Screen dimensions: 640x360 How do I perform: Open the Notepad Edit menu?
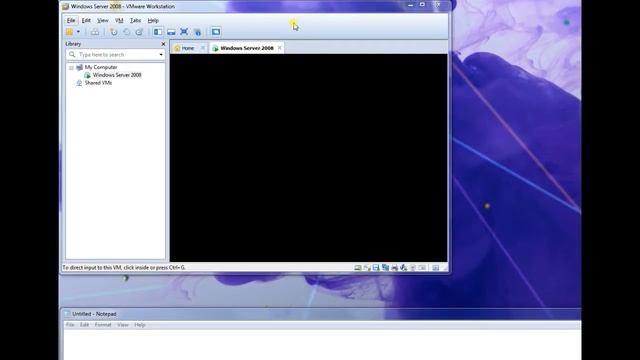pyautogui.click(x=84, y=325)
